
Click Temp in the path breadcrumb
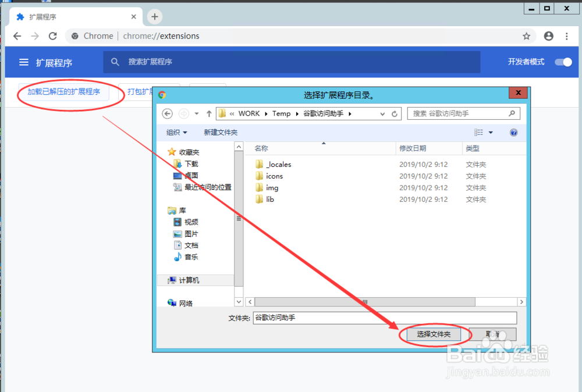[x=281, y=113]
